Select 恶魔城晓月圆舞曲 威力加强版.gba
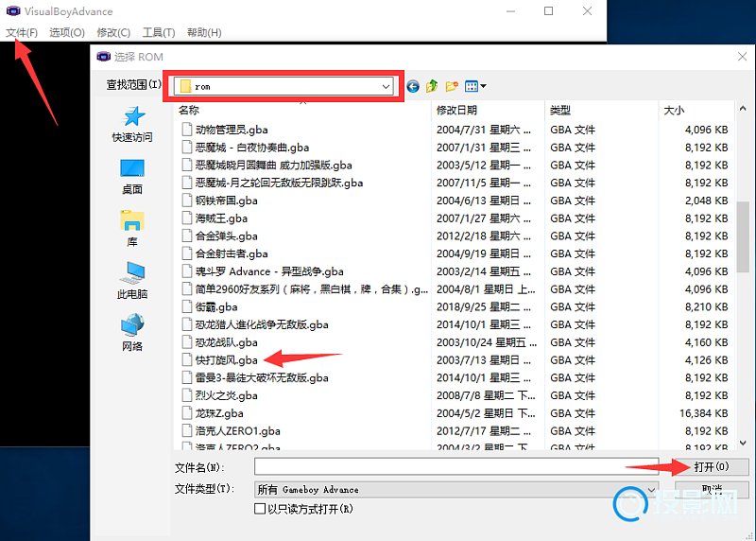This screenshot has width=756, height=541. [273, 166]
